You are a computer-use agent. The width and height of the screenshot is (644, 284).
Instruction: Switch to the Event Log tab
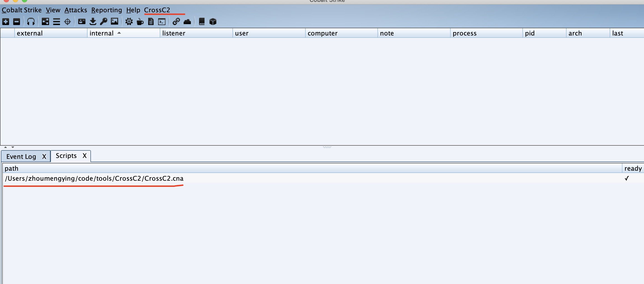click(x=21, y=157)
